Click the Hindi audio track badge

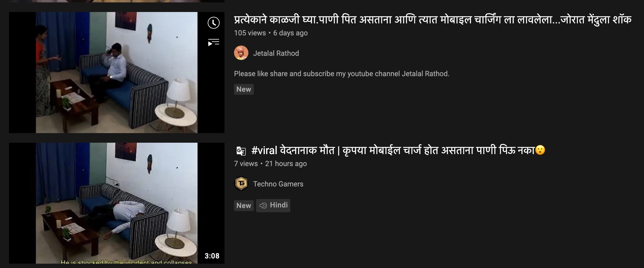[273, 206]
